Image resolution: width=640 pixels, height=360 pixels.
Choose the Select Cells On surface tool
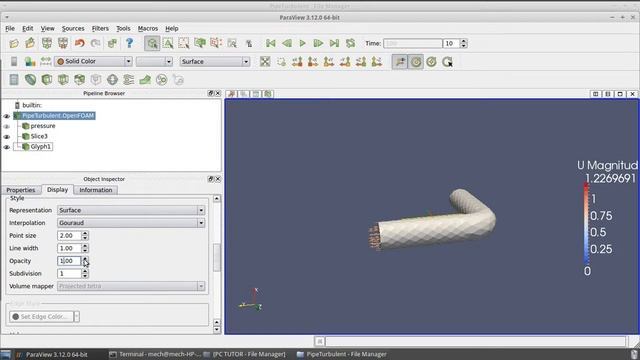[x=168, y=43]
